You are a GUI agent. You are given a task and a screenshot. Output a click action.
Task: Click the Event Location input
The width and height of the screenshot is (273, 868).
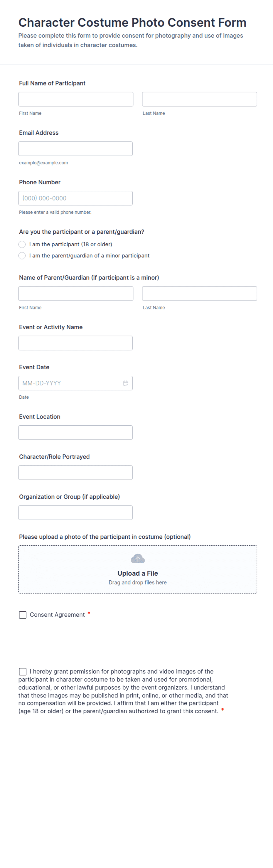coord(75,433)
